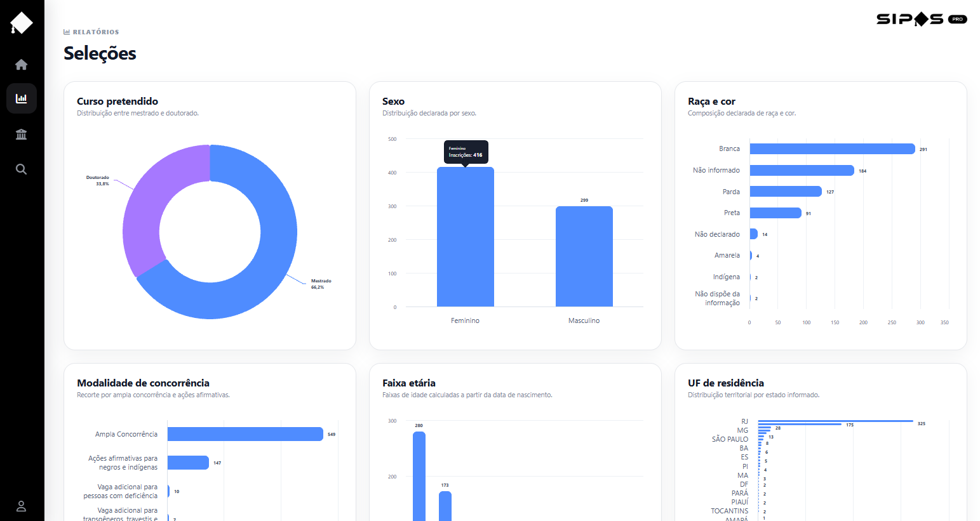Click the Branca bar in Raça e cor
Viewport: 980px width, 521px height.
tap(833, 148)
